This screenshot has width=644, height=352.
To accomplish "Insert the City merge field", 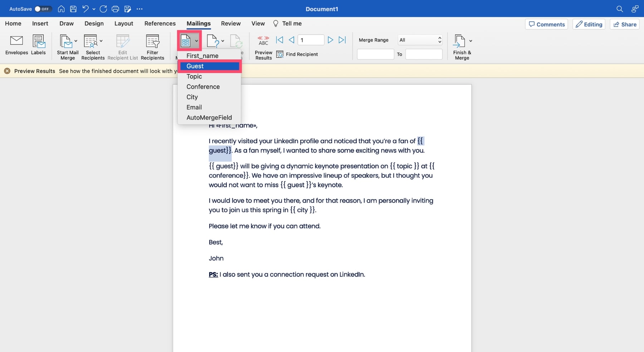I will coord(209,97).
